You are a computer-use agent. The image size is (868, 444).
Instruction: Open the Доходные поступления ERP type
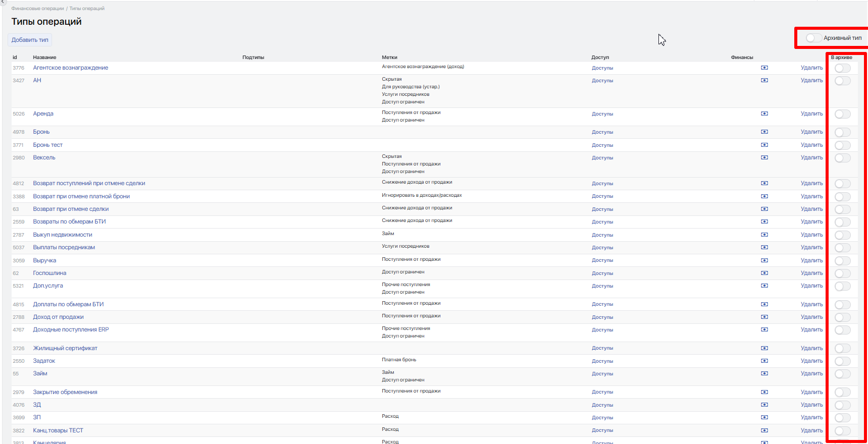[x=71, y=329]
